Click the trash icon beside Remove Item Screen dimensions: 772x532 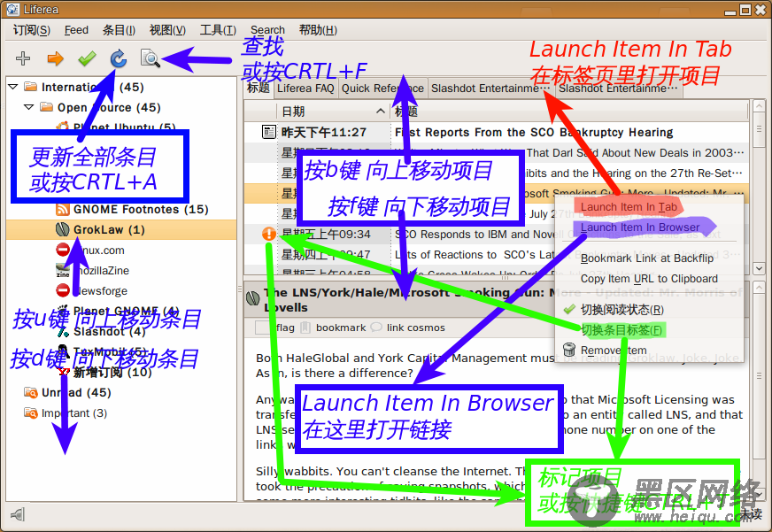(x=569, y=350)
